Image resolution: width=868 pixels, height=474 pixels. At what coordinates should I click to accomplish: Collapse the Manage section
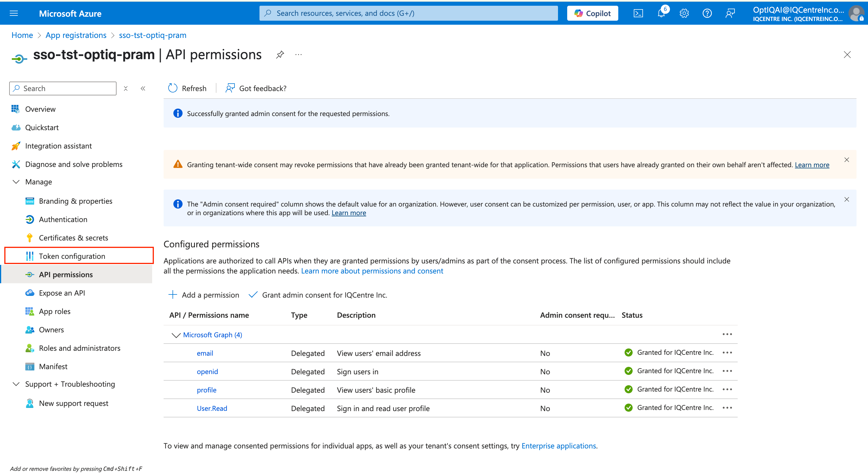click(x=16, y=182)
